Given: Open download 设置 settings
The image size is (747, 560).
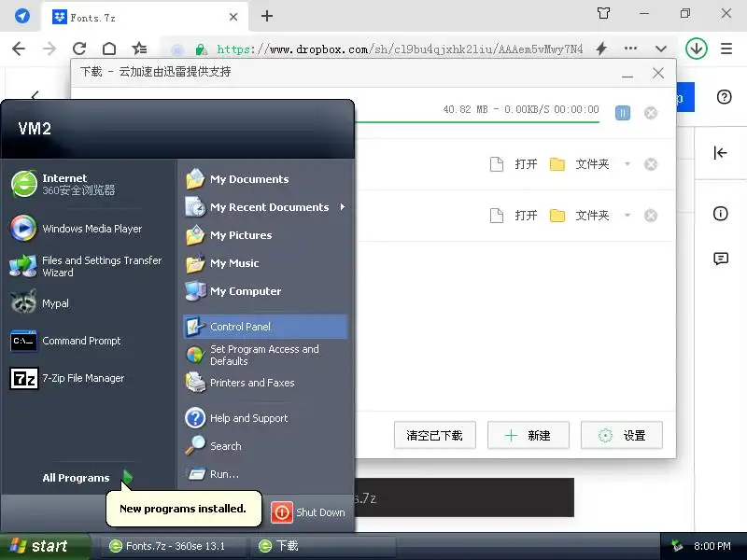Looking at the screenshot, I should [621, 435].
